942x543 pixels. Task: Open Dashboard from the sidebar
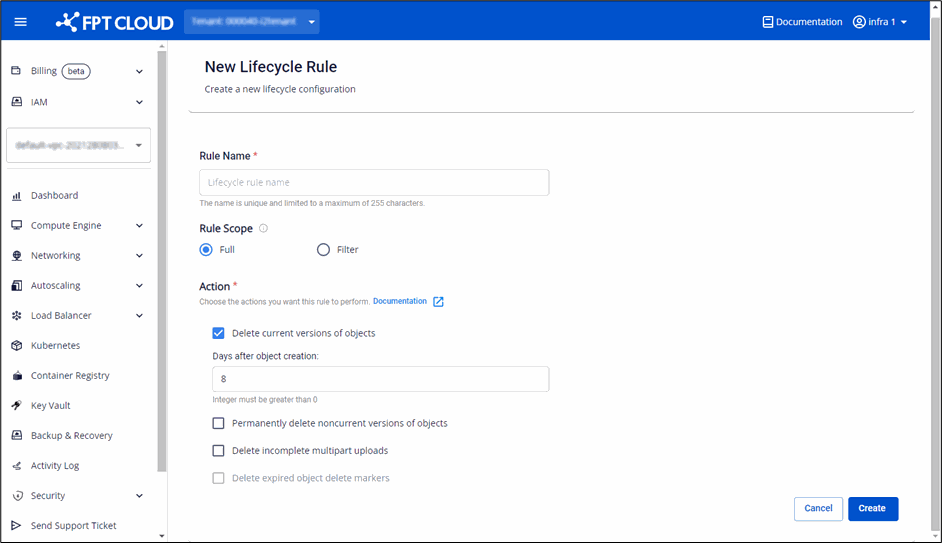(55, 196)
